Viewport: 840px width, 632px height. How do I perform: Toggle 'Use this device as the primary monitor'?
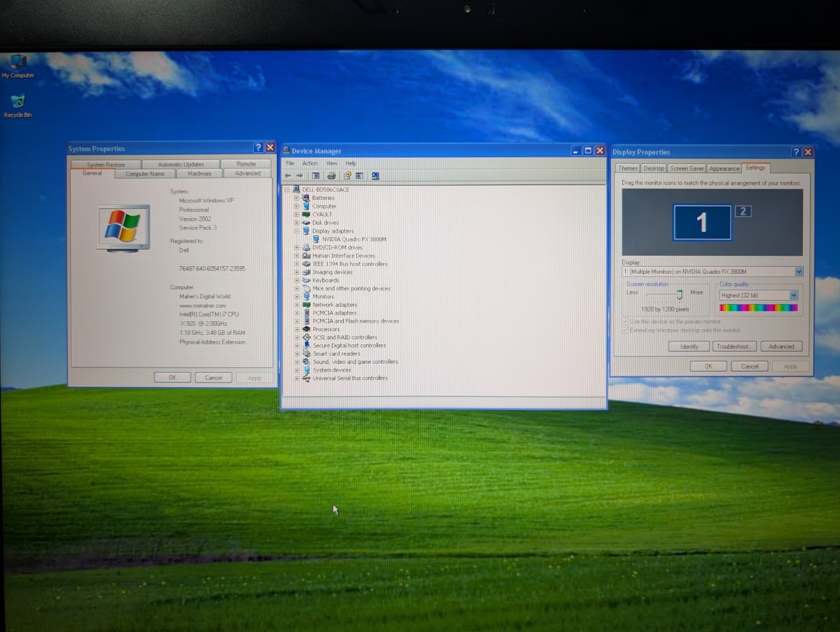pos(625,321)
